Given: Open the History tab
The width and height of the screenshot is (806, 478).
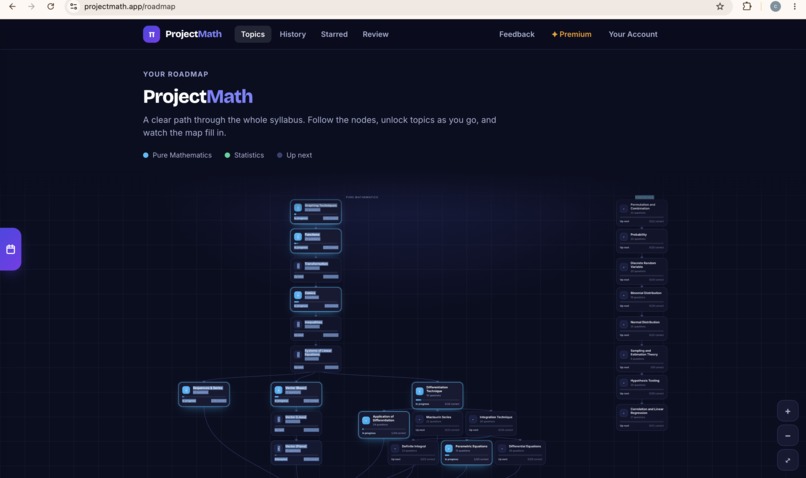Looking at the screenshot, I should 292,34.
